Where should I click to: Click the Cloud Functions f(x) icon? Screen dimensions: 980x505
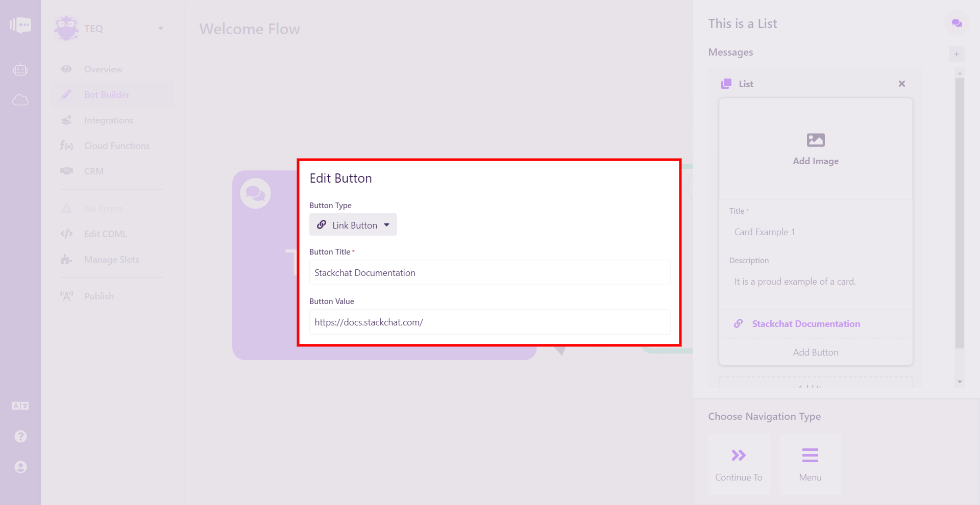[66, 146]
